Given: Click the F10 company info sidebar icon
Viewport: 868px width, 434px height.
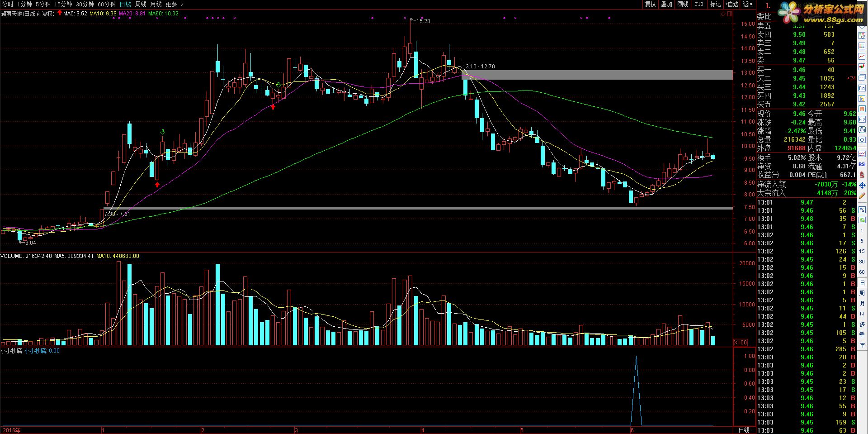Looking at the screenshot, I should pyautogui.click(x=862, y=88).
